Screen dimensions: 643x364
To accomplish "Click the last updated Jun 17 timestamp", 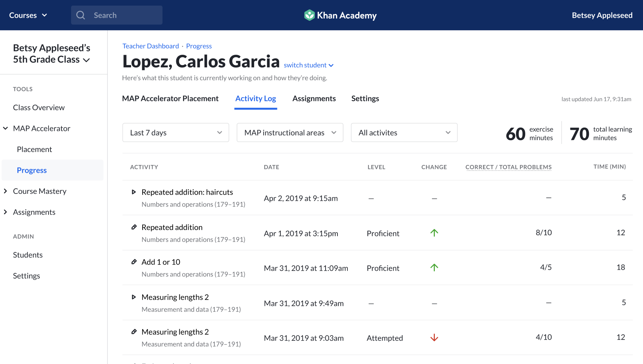I will point(596,99).
